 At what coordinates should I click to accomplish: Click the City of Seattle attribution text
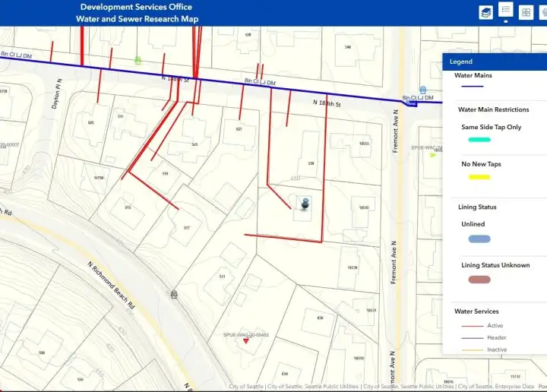tap(248, 387)
